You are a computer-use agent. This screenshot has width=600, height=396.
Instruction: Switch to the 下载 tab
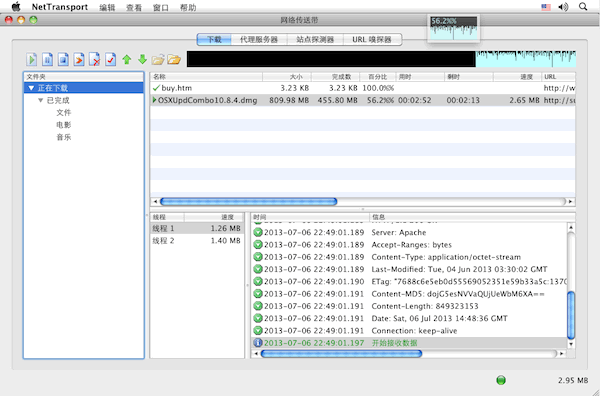pos(214,39)
